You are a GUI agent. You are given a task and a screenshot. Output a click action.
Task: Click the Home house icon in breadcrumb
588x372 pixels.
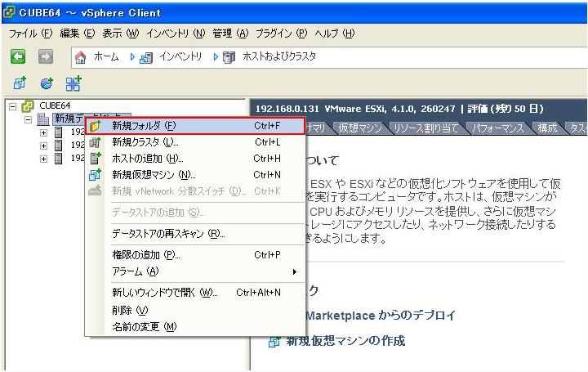coord(80,57)
